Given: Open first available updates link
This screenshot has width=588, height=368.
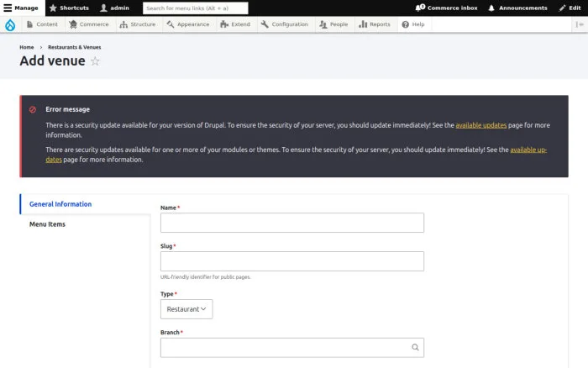Looking at the screenshot, I should (x=481, y=125).
